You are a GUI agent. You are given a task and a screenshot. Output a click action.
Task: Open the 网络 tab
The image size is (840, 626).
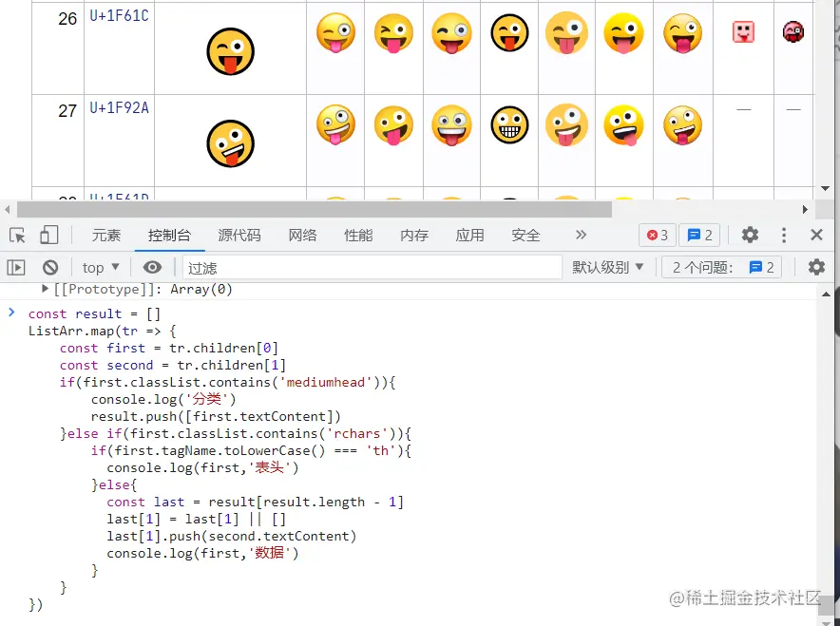coord(302,235)
